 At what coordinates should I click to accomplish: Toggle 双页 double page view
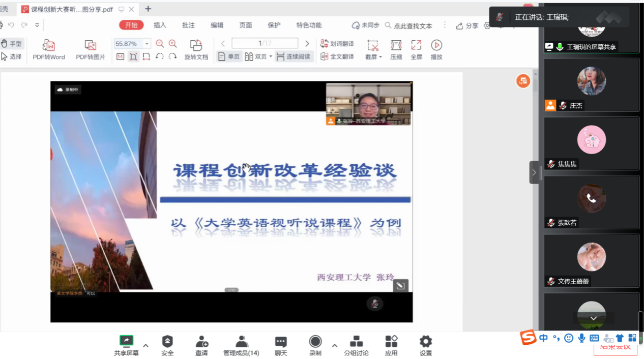pyautogui.click(x=256, y=56)
